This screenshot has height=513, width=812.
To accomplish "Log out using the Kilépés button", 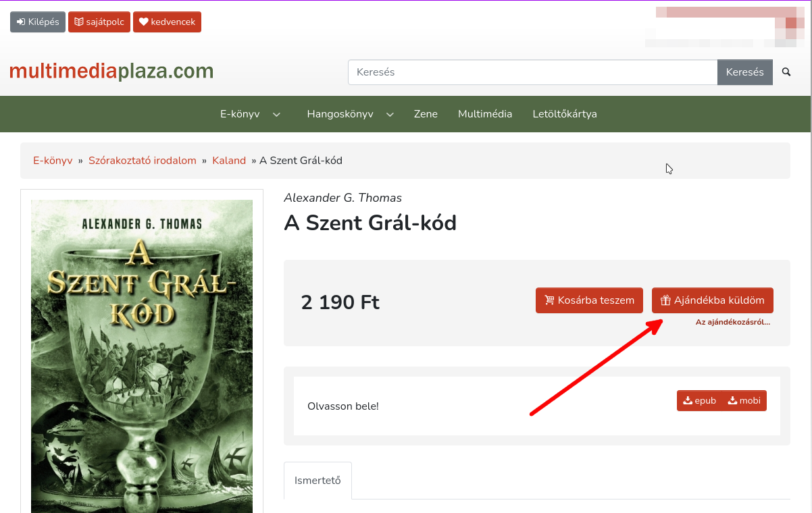I will point(38,22).
